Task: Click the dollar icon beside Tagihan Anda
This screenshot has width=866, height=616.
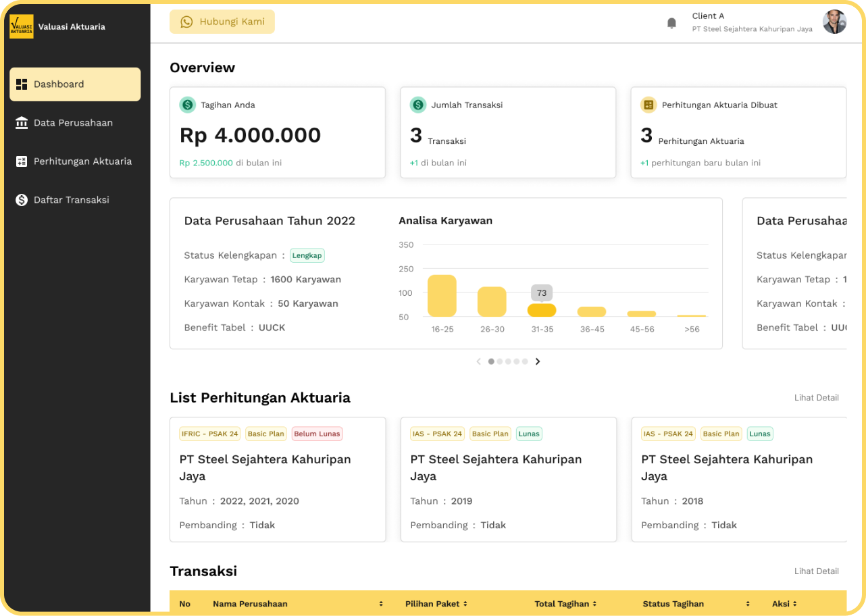Action: (x=187, y=105)
